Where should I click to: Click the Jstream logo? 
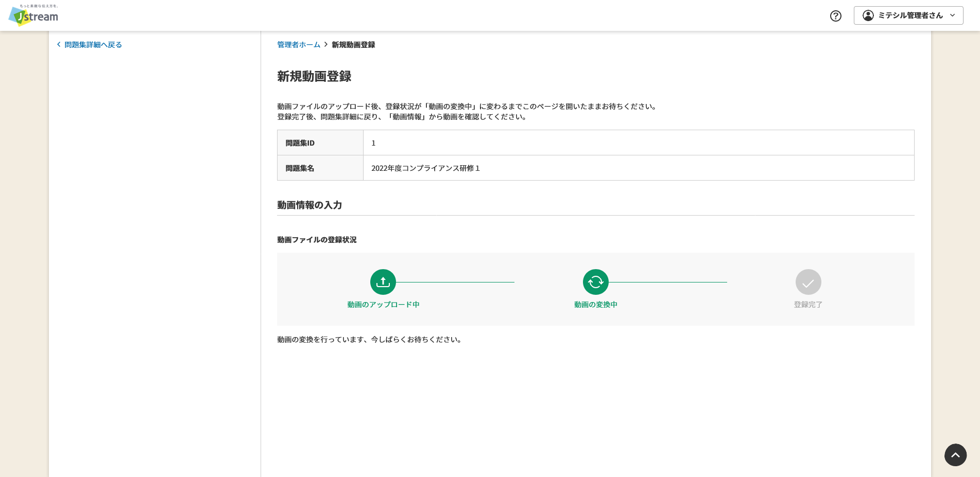click(x=33, y=15)
